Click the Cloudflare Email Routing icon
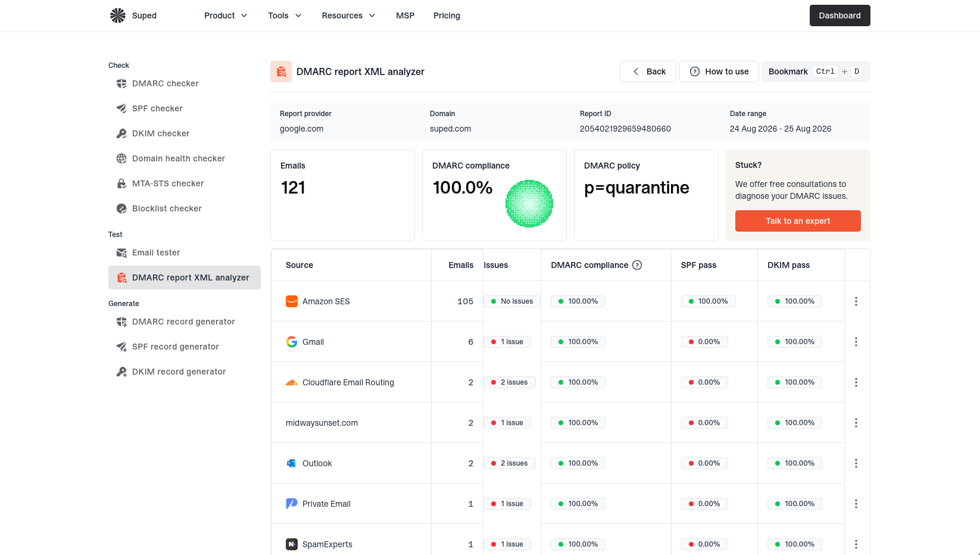Image resolution: width=980 pixels, height=555 pixels. click(x=292, y=382)
